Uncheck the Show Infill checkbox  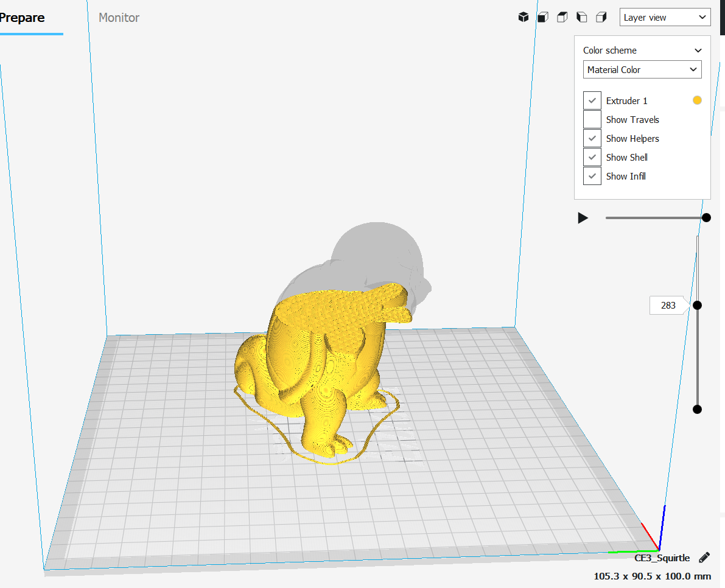592,176
